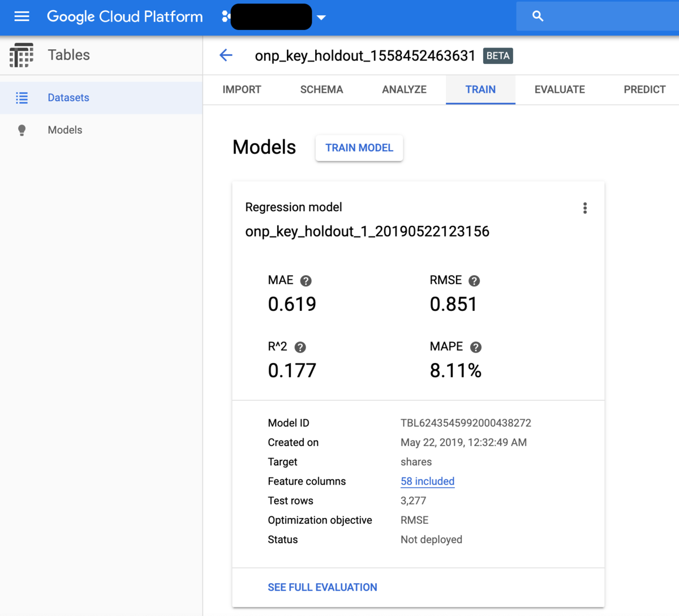The width and height of the screenshot is (679, 616).
Task: Click the project selector dots icon
Action: (x=225, y=16)
